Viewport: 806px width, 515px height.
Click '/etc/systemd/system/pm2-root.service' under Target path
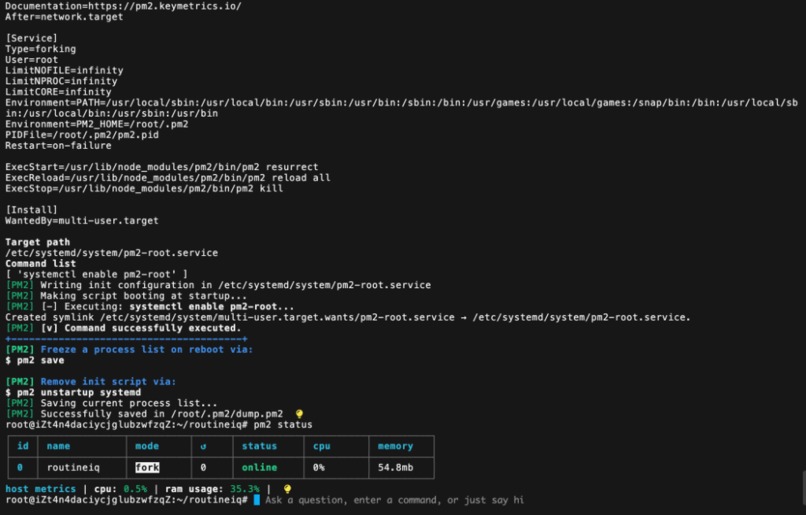pos(112,253)
